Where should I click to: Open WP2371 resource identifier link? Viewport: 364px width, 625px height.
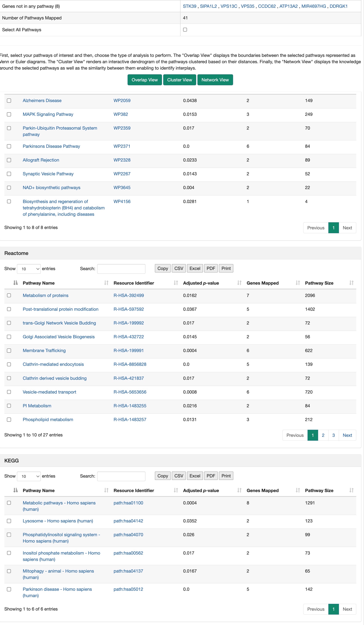(x=122, y=146)
